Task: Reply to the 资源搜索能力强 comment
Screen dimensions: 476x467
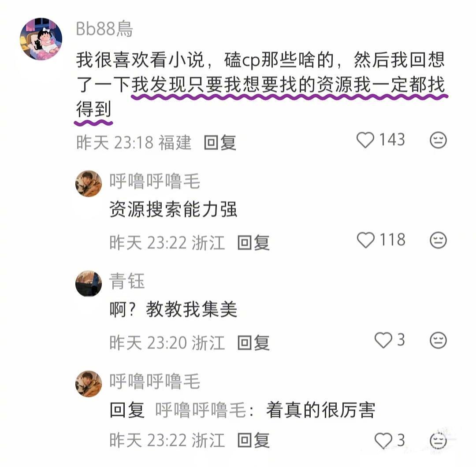Action: pyautogui.click(x=253, y=242)
